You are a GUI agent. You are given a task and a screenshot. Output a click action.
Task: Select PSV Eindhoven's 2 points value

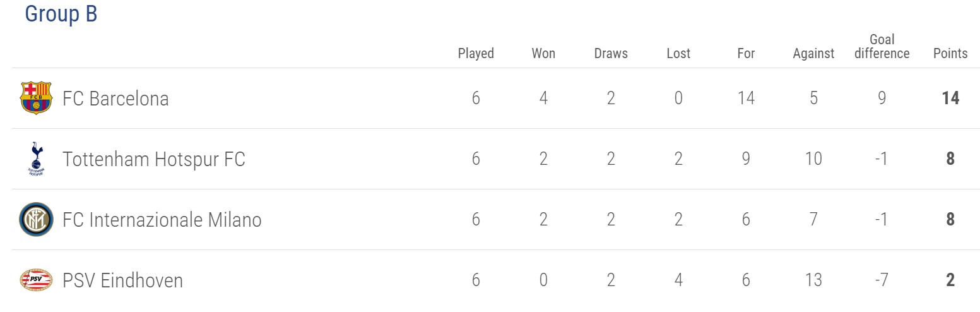pos(950,280)
